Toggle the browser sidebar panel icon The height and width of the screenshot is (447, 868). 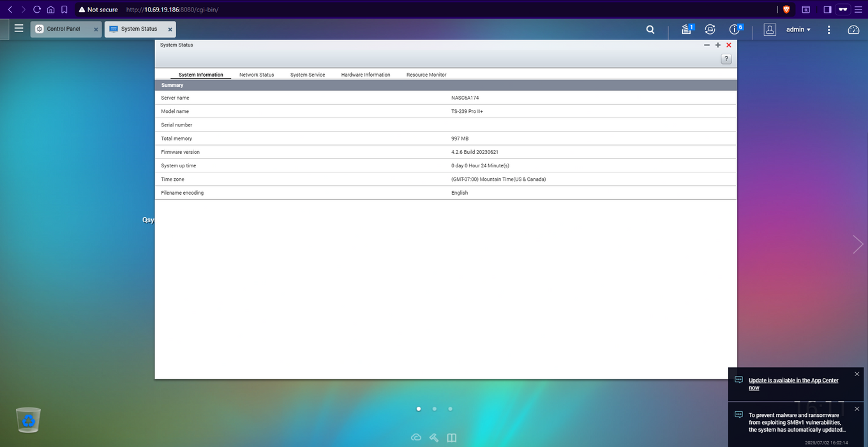pyautogui.click(x=827, y=10)
